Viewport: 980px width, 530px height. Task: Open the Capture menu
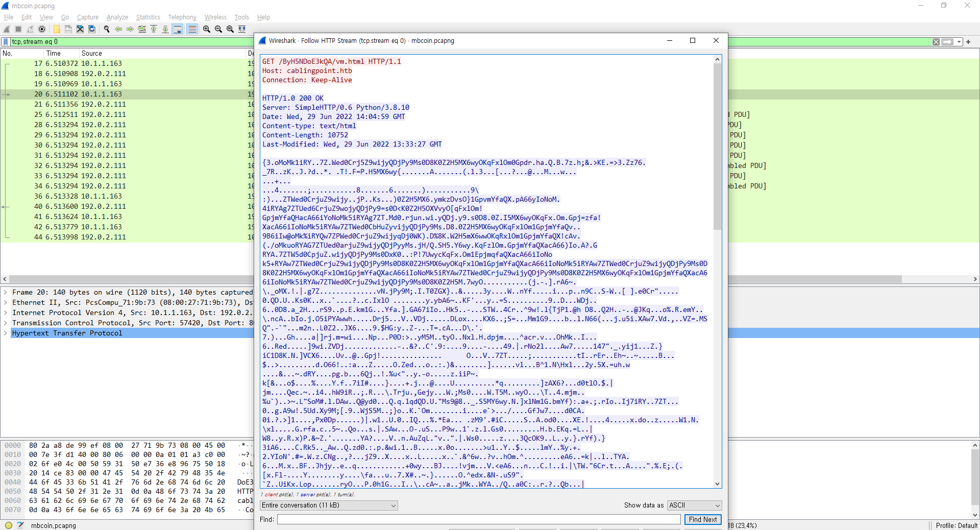tap(88, 17)
